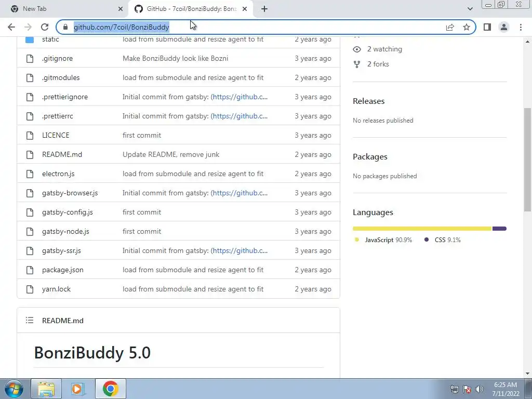The width and height of the screenshot is (532, 399).
Task: Close the New Tab tab
Action: coord(121,9)
